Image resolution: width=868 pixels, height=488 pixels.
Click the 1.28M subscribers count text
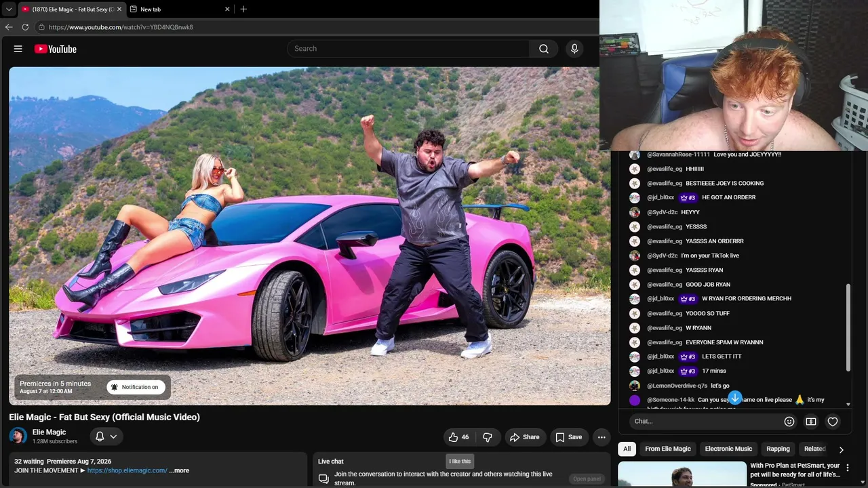pyautogui.click(x=55, y=442)
